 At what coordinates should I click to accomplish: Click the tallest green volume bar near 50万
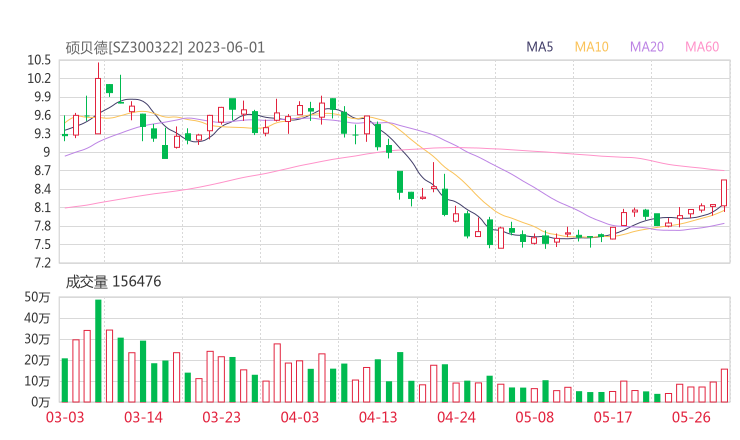click(98, 351)
